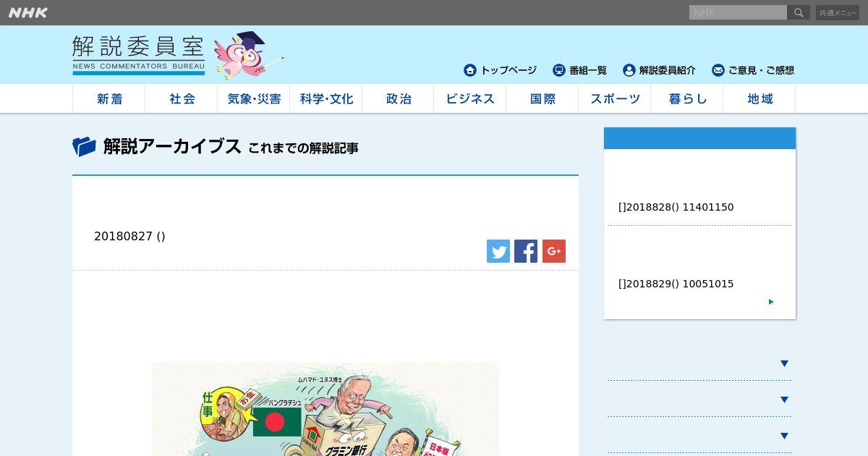Select the 気象・災害 navigation tab
The height and width of the screenshot is (456, 868).
pos(254,98)
